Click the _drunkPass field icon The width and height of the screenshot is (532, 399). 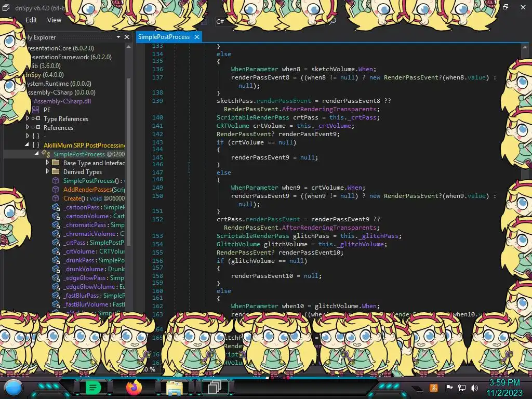(x=56, y=260)
